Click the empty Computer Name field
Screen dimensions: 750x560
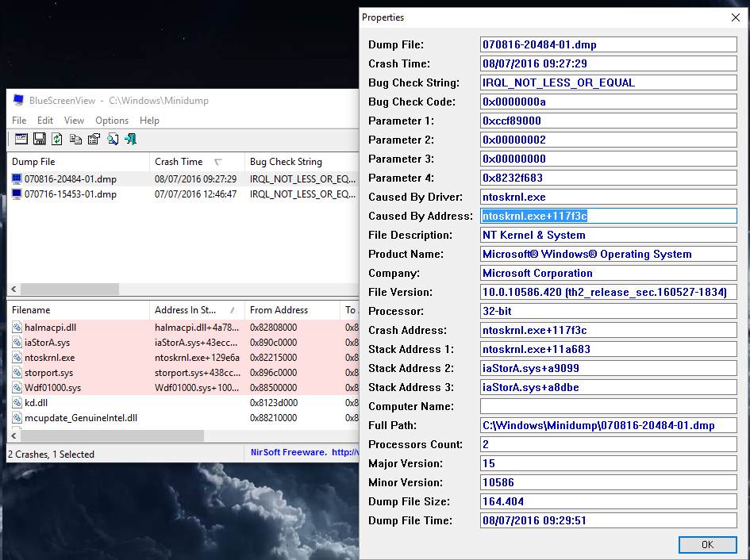609,406
